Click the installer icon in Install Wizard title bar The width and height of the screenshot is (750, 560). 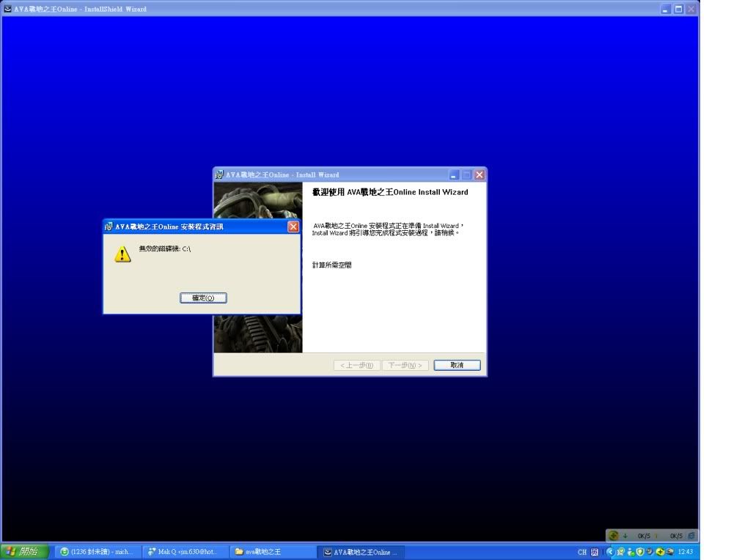[219, 175]
